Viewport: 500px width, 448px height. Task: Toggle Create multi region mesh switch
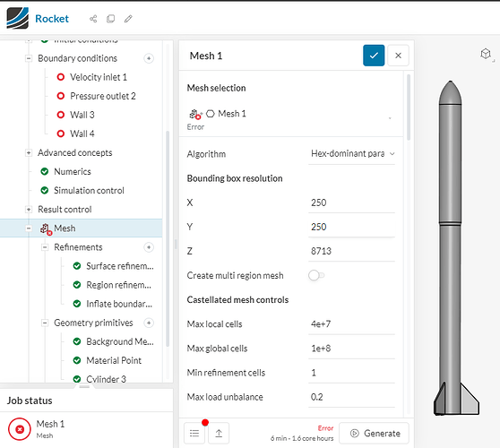(x=316, y=275)
